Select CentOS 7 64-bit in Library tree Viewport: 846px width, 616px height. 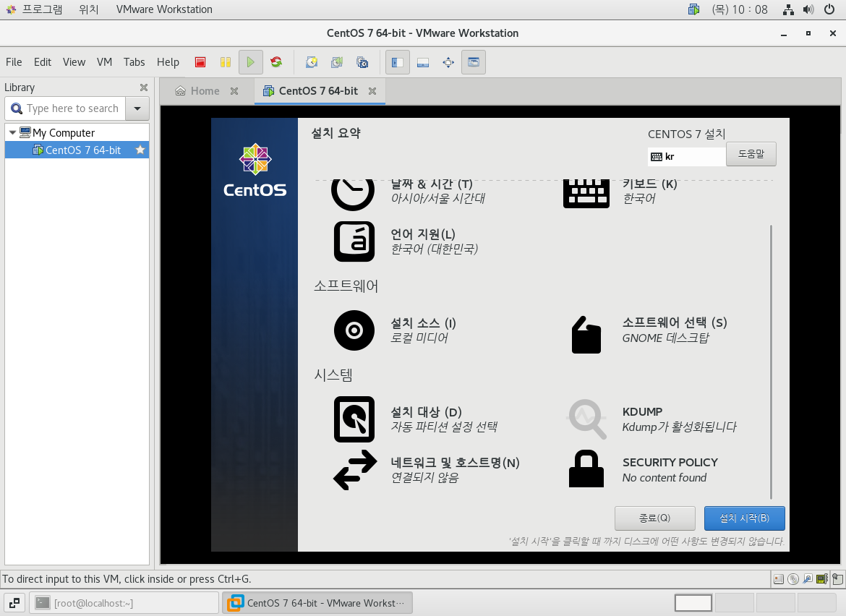77,150
